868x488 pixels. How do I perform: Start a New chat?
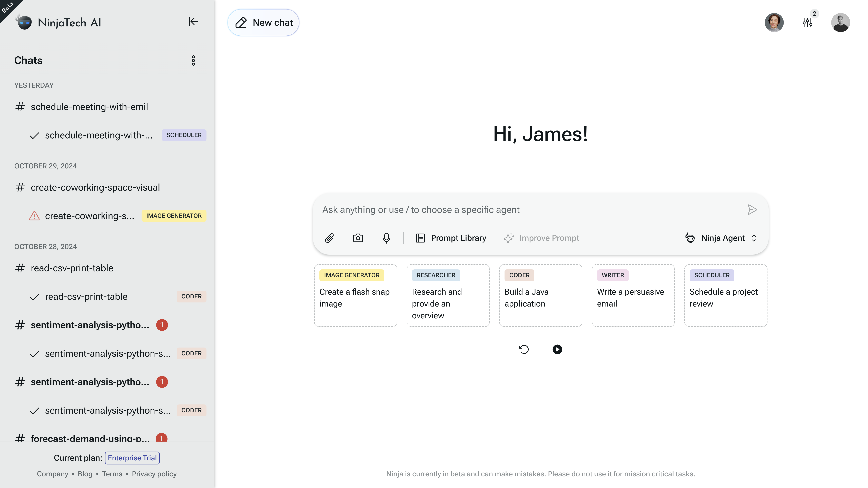pyautogui.click(x=263, y=22)
